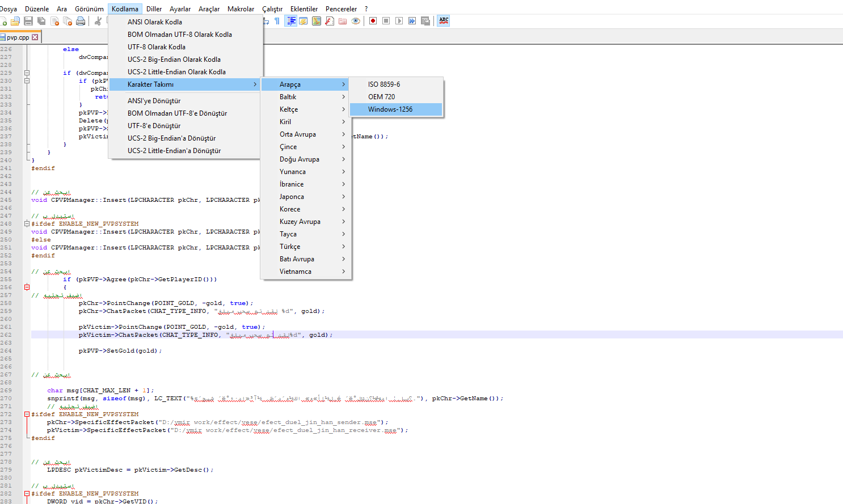The height and width of the screenshot is (504, 843).
Task: Open the Function List toolbar icon
Action: point(330,21)
